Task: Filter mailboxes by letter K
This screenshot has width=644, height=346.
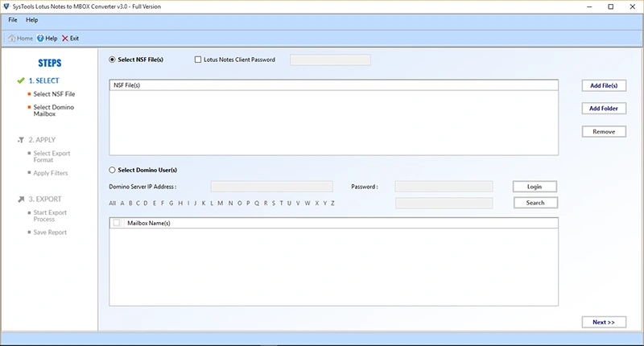Action: point(204,203)
